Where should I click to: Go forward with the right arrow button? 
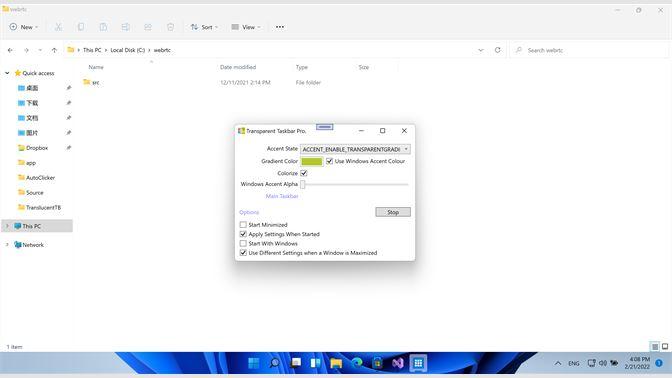click(26, 50)
